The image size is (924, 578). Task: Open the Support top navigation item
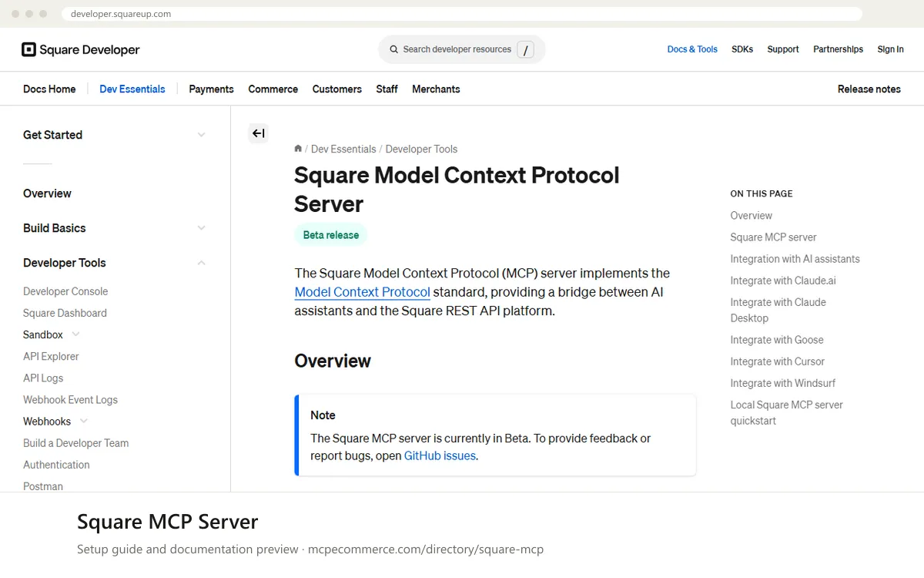[x=783, y=49]
